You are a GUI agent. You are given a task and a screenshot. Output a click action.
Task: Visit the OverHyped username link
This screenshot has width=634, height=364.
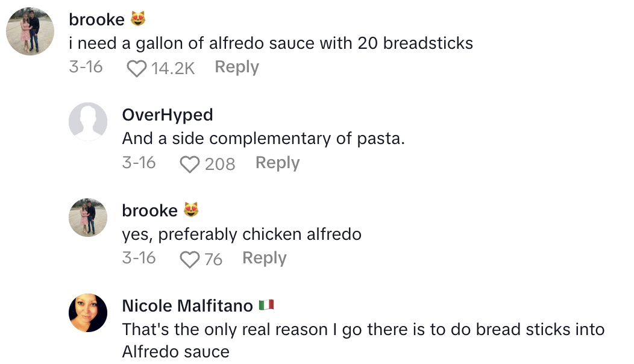point(167,115)
